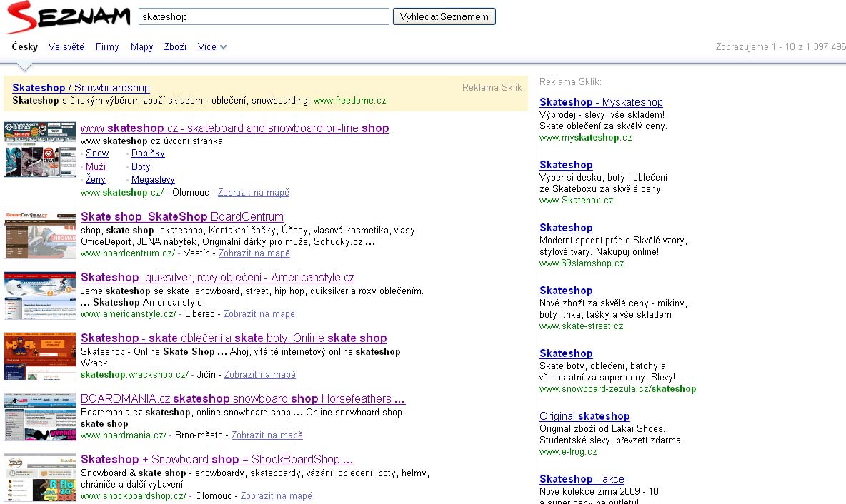Expand the Více dropdown menu
The height and width of the screenshot is (504, 846).
(x=212, y=47)
